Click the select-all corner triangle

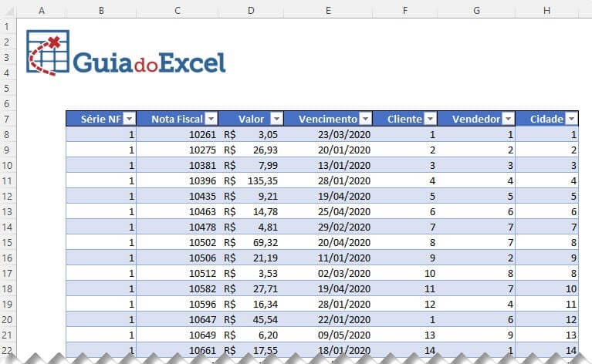[8, 11]
